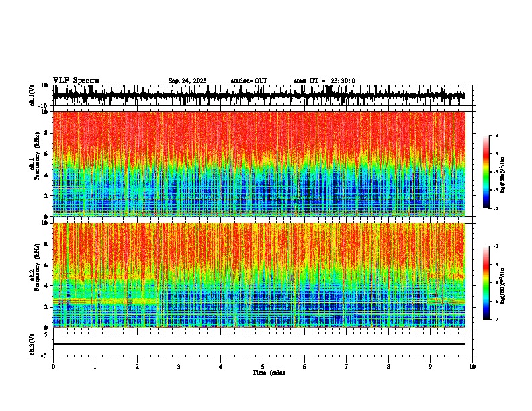The image size is (532, 411).
Task: Click the ch.1(V) waveform strip
Action: click(259, 95)
